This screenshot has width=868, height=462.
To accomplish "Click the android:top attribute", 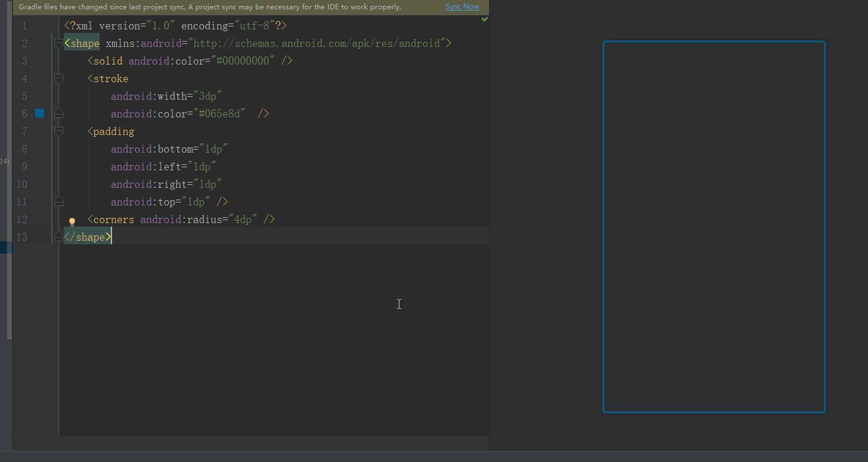I will point(143,202).
